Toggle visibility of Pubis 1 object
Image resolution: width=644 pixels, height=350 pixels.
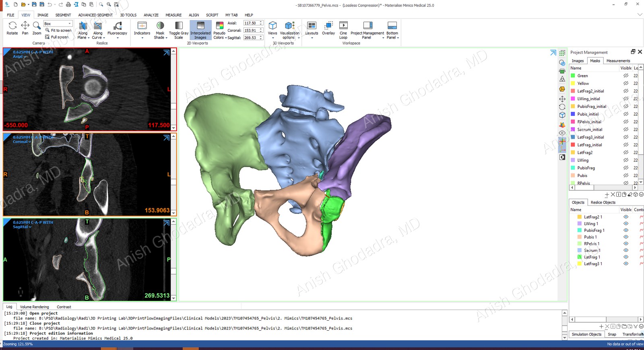click(x=626, y=237)
